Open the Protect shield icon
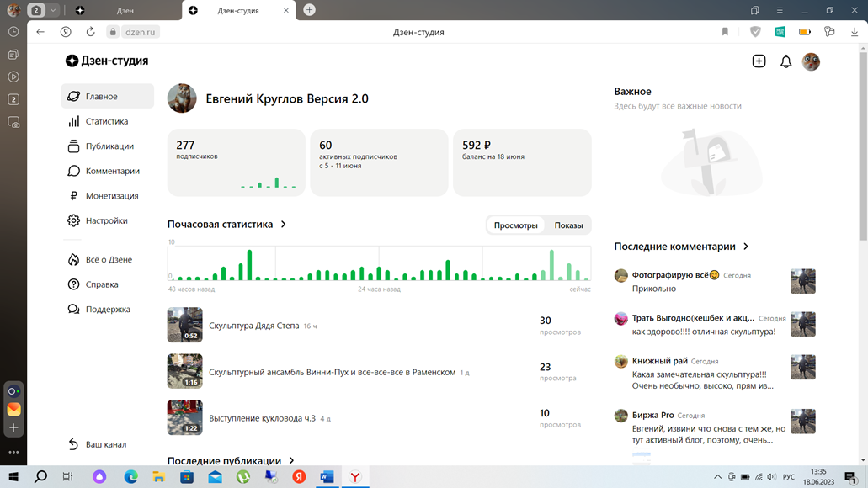 click(x=755, y=32)
